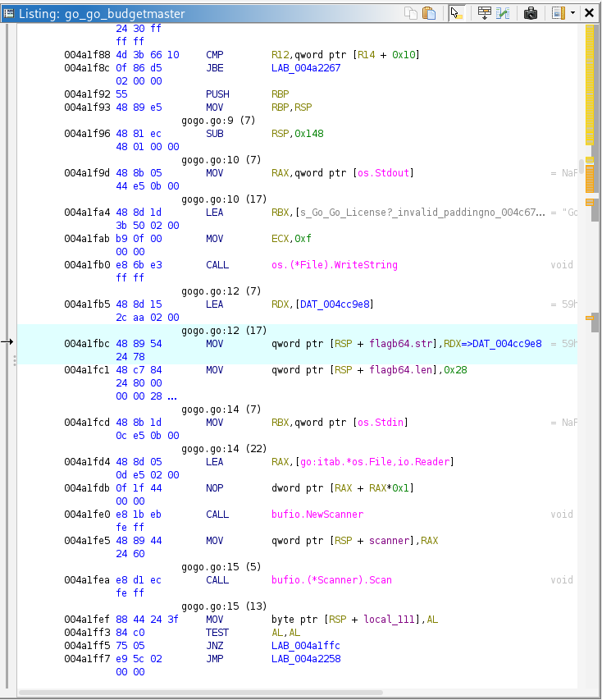This screenshot has height=700, width=602.
Task: Click the bufio.NewScanner call target
Action: (317, 515)
